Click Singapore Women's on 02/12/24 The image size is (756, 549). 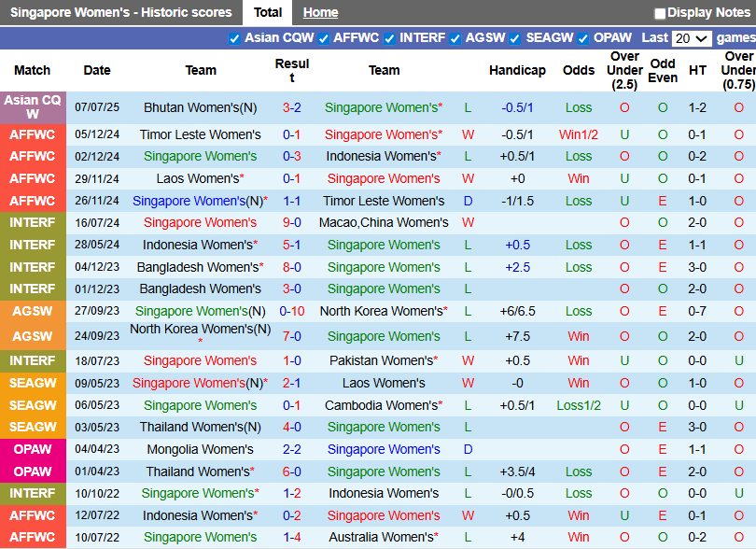click(200, 156)
